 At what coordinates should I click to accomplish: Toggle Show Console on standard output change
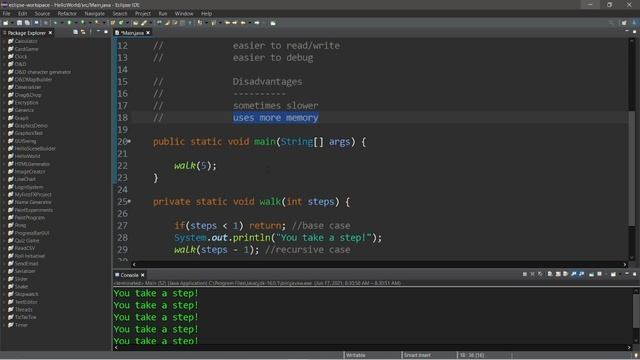(574, 274)
